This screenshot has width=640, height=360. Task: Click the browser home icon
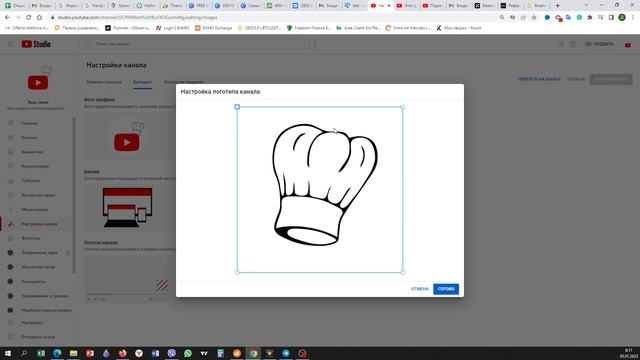coord(39,18)
